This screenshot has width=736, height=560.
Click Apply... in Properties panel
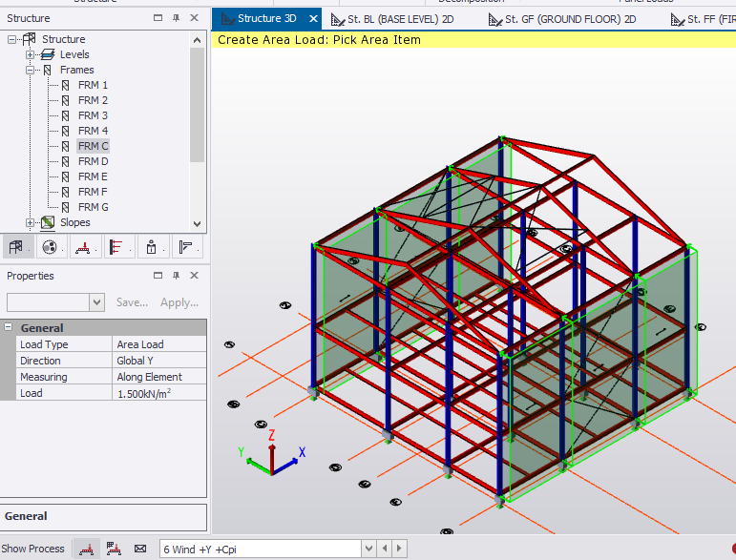point(179,302)
